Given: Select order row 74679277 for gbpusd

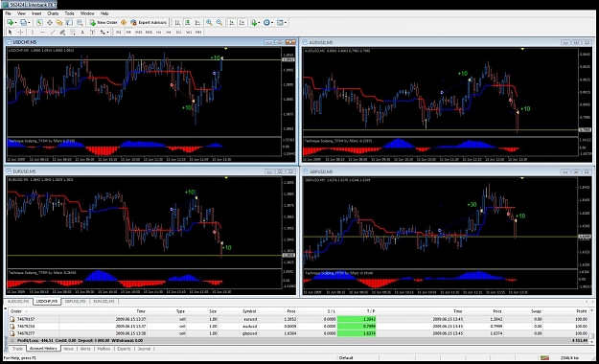Looking at the screenshot, I should [x=298, y=333].
